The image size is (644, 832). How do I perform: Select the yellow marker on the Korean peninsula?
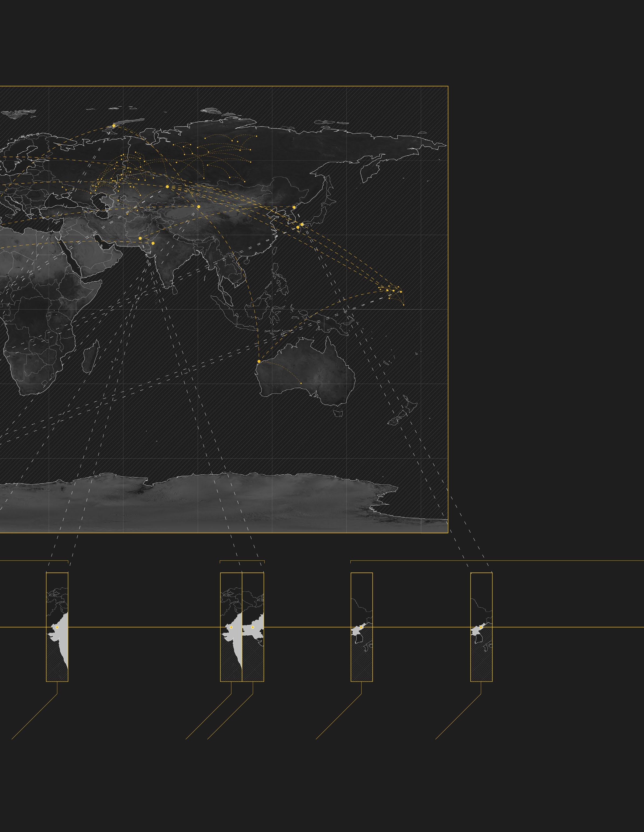(294, 207)
